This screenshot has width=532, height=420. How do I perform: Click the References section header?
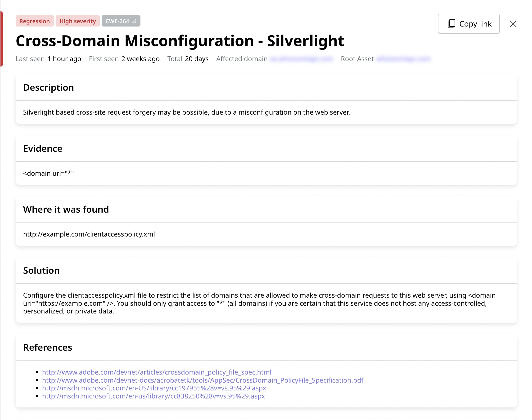47,348
